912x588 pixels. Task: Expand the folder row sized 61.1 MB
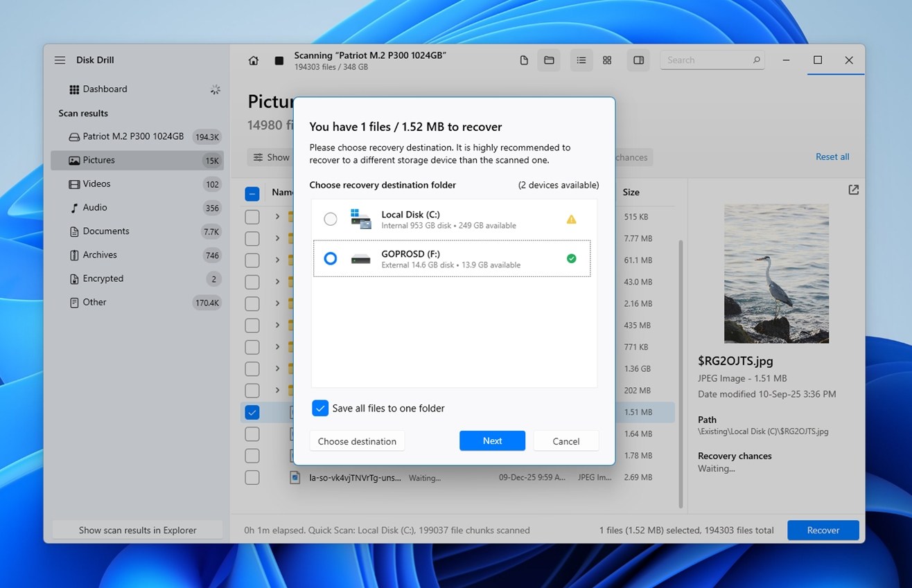pos(277,260)
